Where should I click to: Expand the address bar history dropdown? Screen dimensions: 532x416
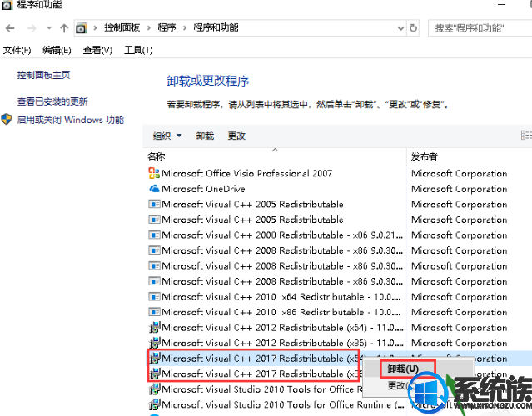(x=400, y=28)
